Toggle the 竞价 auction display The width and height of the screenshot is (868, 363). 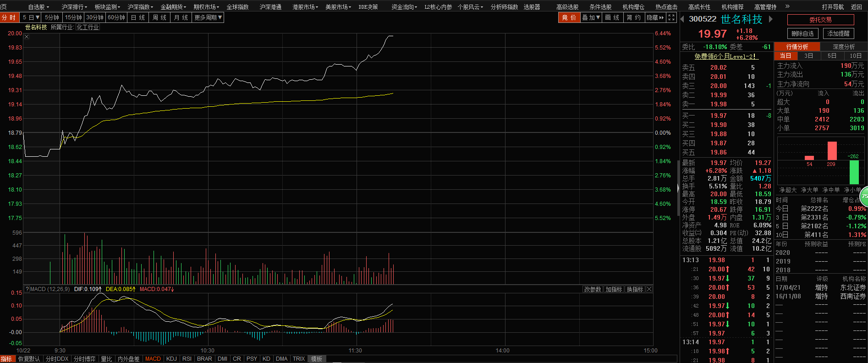[569, 17]
